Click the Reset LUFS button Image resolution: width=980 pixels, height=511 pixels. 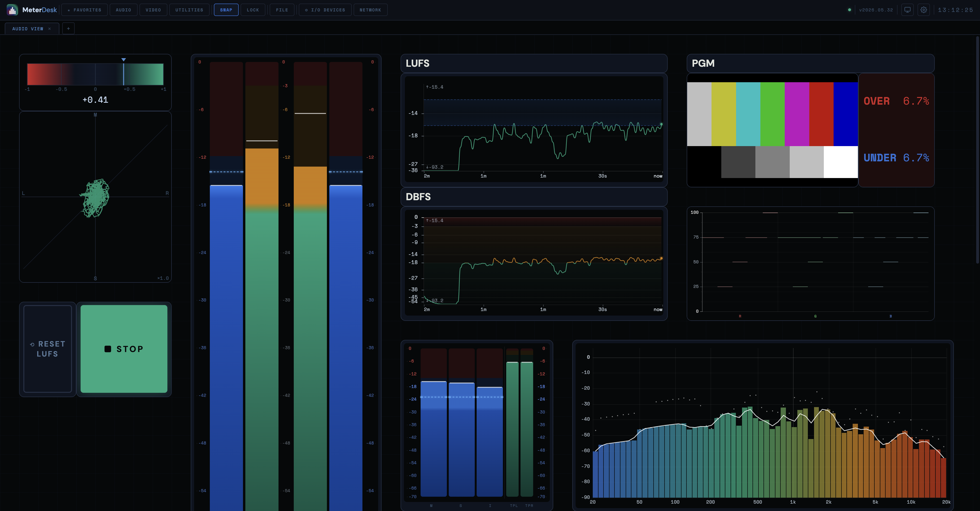(x=47, y=349)
